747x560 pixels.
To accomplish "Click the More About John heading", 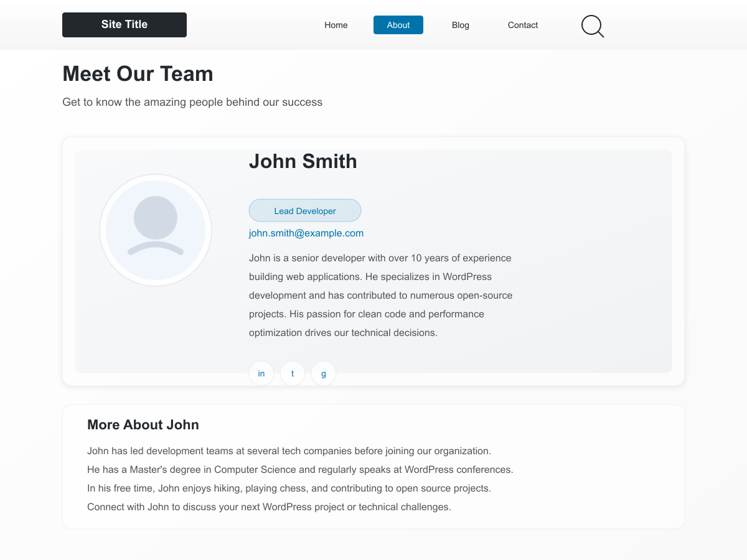I will pos(143,425).
